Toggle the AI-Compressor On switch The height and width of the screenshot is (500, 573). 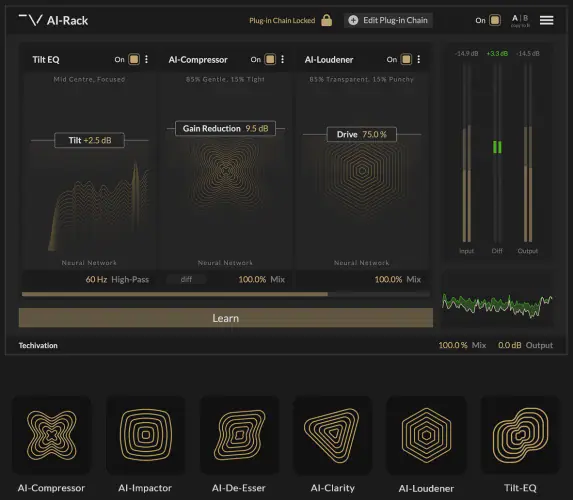(270, 59)
